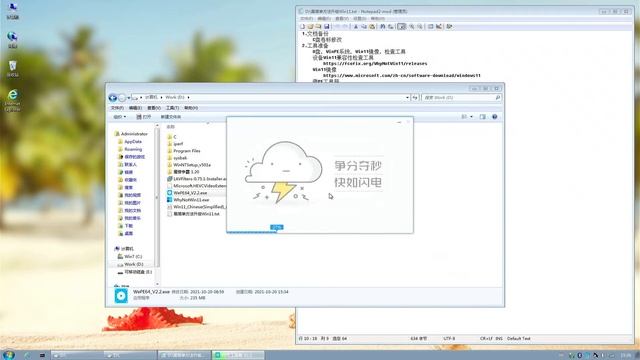
Task: Open Explorer's 帮助(H) menu
Action: (191, 108)
